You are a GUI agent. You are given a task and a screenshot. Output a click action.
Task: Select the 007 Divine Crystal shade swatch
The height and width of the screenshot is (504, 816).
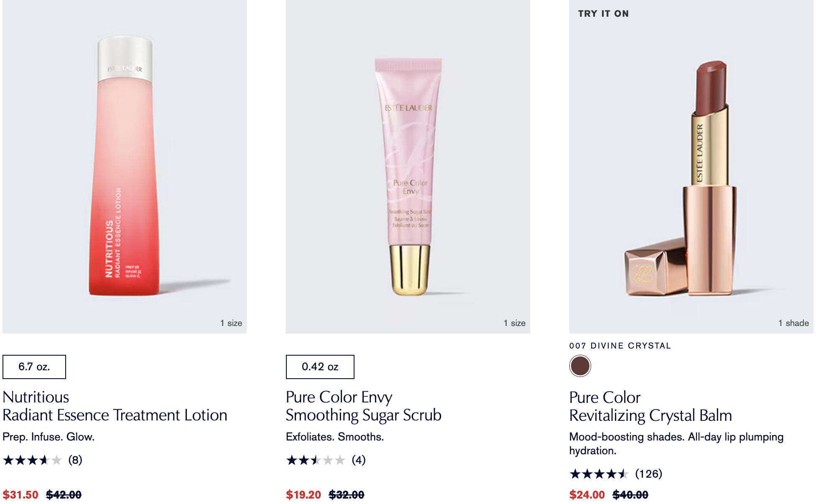[x=580, y=366]
